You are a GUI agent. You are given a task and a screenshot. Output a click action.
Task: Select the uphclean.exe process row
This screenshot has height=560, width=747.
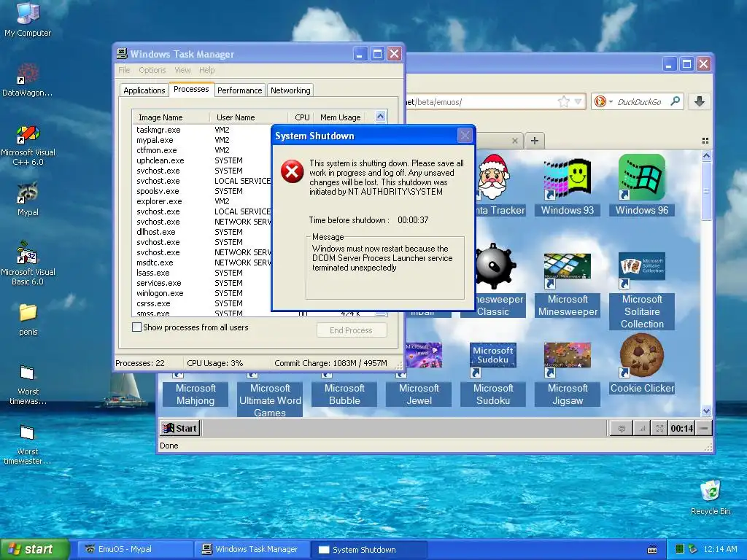tap(202, 160)
